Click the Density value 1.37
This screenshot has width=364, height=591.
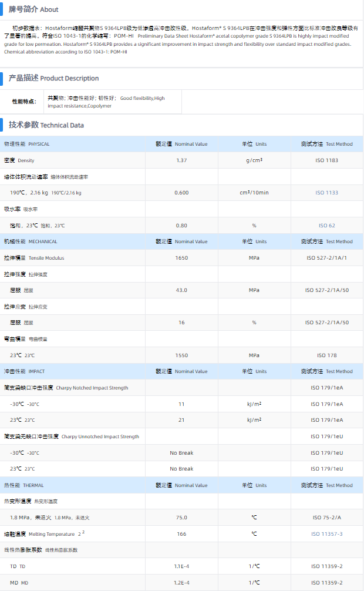tap(181, 160)
